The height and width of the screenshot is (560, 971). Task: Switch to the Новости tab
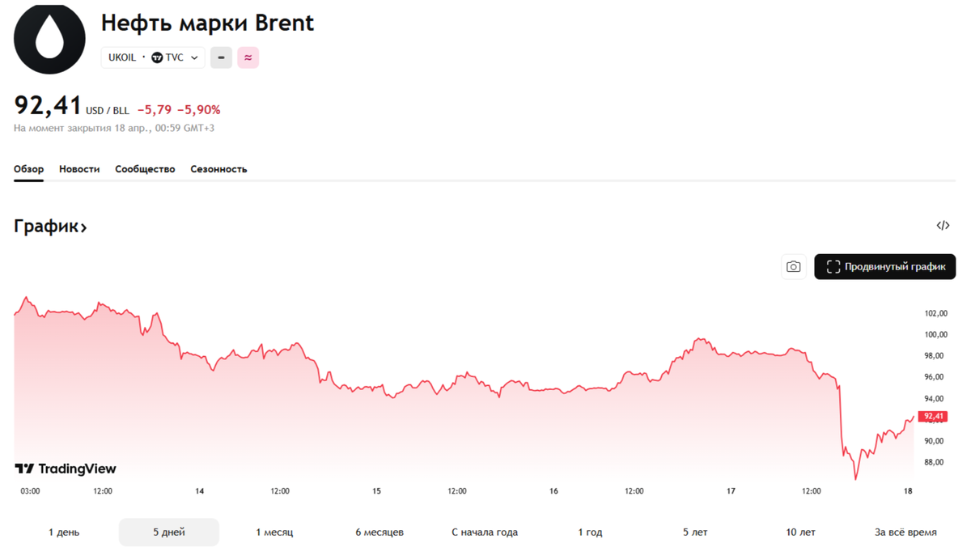coord(79,169)
